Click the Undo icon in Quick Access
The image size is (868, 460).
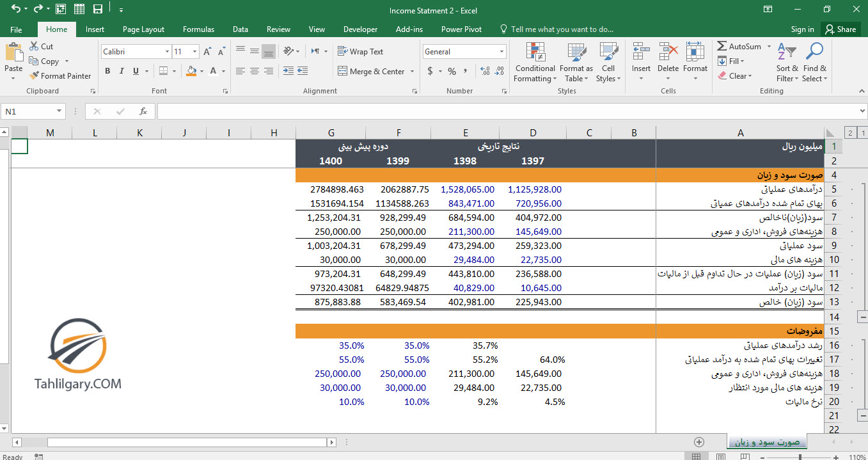pos(15,9)
